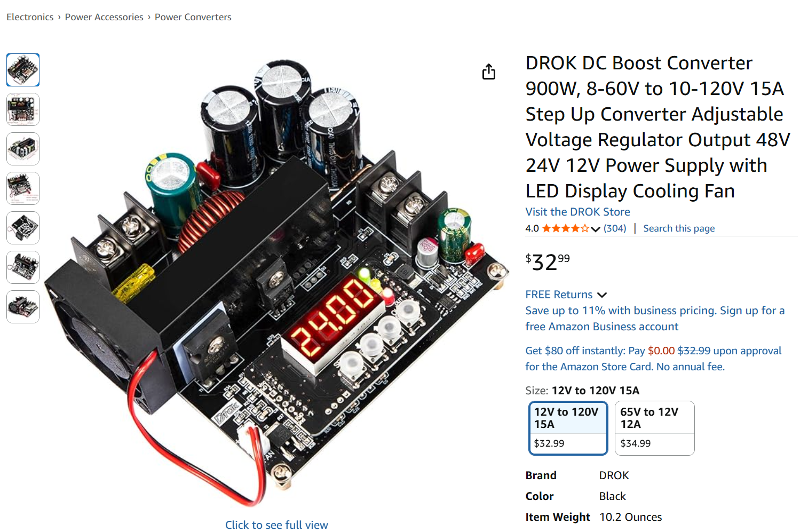808x532 pixels.
Task: Open the fifth thumbnail showing board underside
Action: [x=23, y=228]
